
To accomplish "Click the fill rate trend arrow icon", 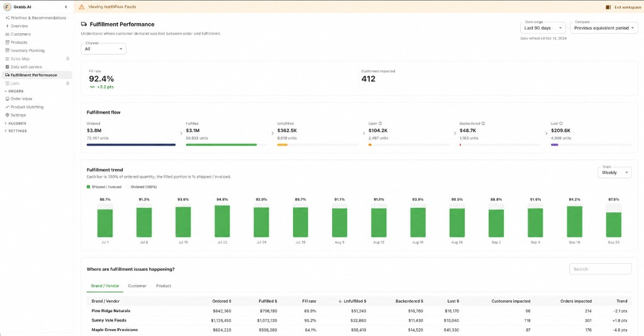I will (92, 87).
